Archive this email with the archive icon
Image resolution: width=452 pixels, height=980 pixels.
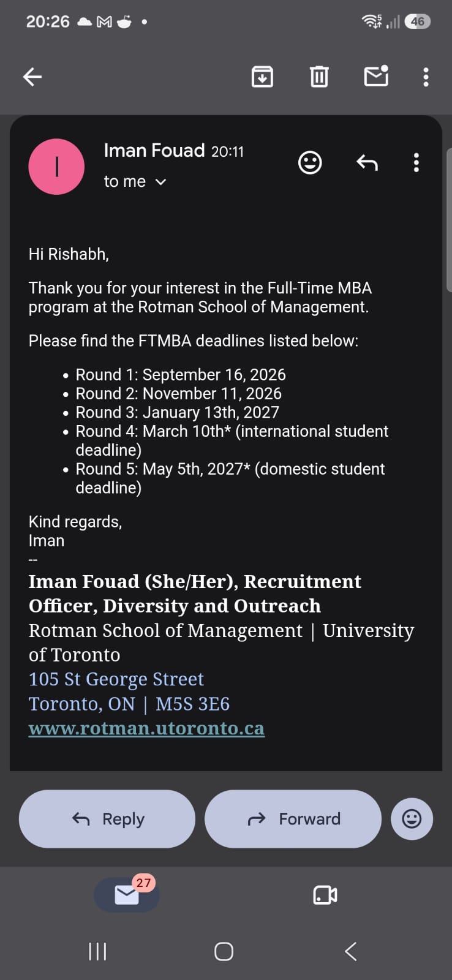point(262,77)
